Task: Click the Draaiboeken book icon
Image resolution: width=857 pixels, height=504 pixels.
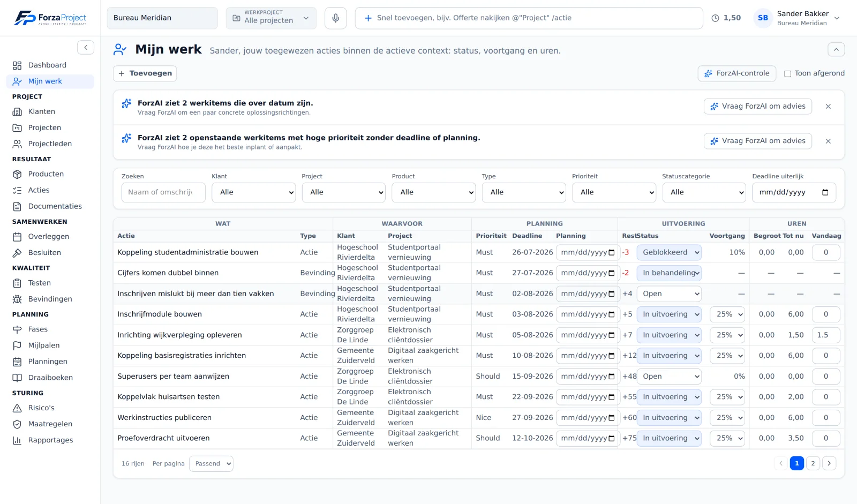Action: tap(17, 378)
